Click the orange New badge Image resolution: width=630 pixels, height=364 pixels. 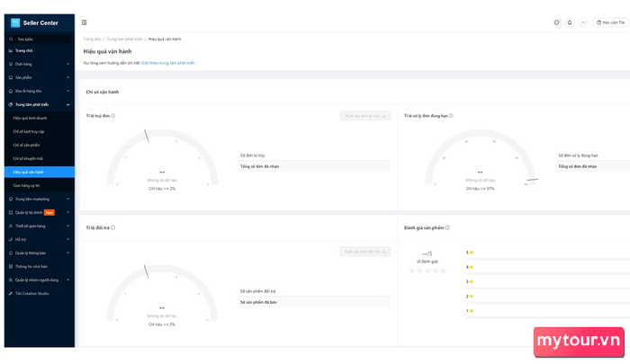pyautogui.click(x=49, y=213)
